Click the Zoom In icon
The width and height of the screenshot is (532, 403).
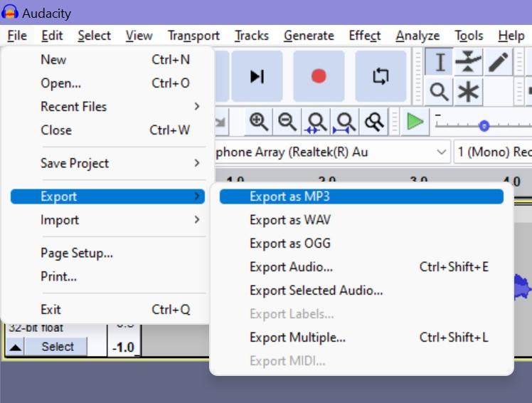point(259,122)
